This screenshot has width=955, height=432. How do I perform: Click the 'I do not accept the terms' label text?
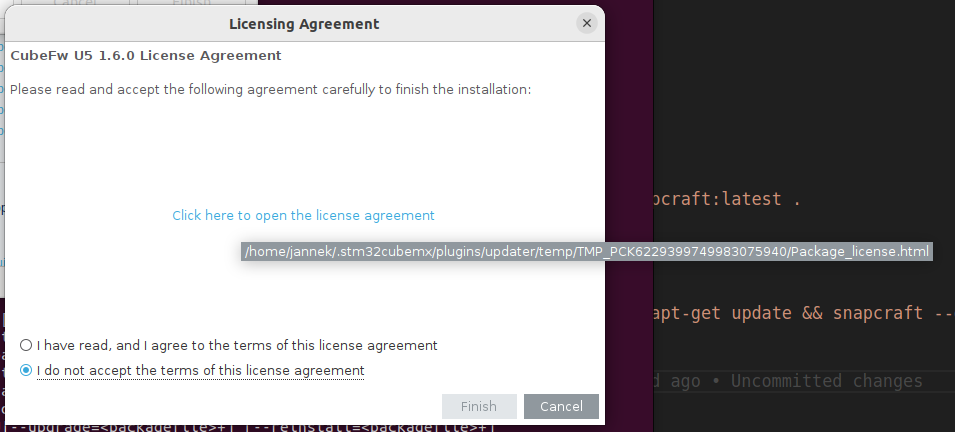tap(200, 371)
